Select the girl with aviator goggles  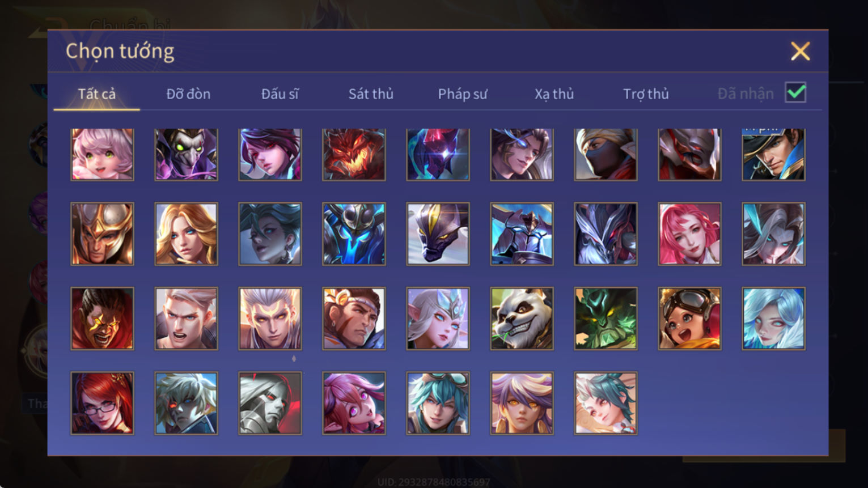pos(689,319)
